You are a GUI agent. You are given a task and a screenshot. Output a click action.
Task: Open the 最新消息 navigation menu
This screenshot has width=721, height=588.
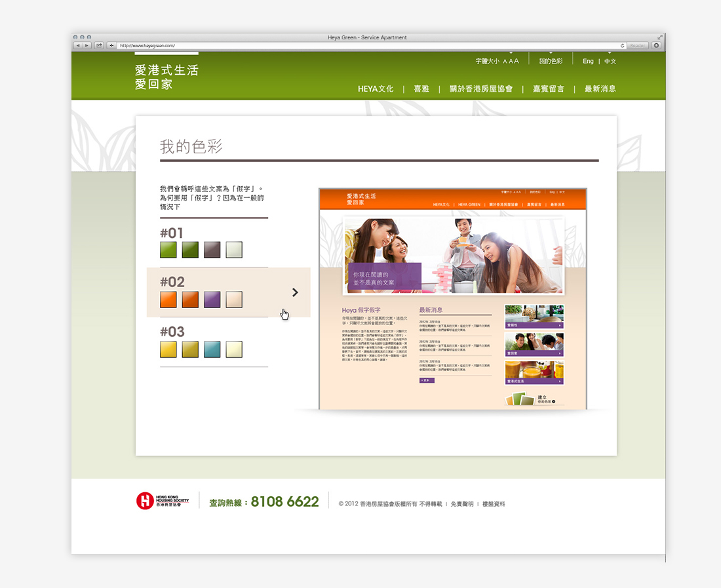coord(600,88)
